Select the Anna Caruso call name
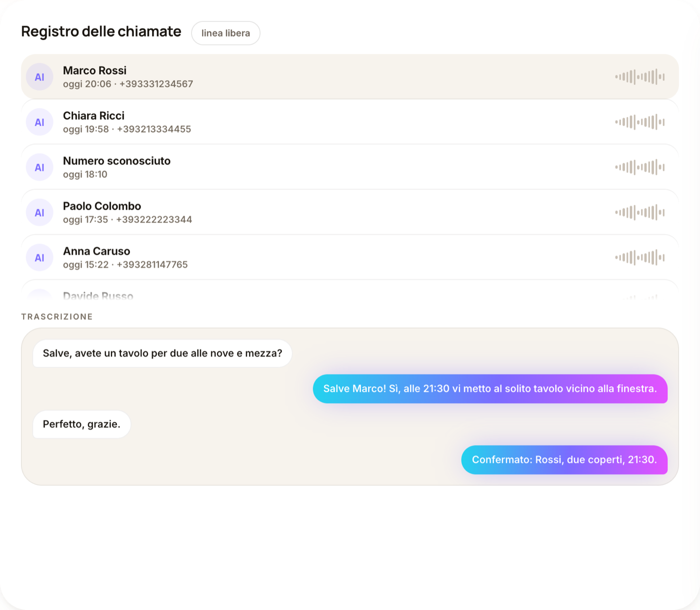 click(96, 251)
